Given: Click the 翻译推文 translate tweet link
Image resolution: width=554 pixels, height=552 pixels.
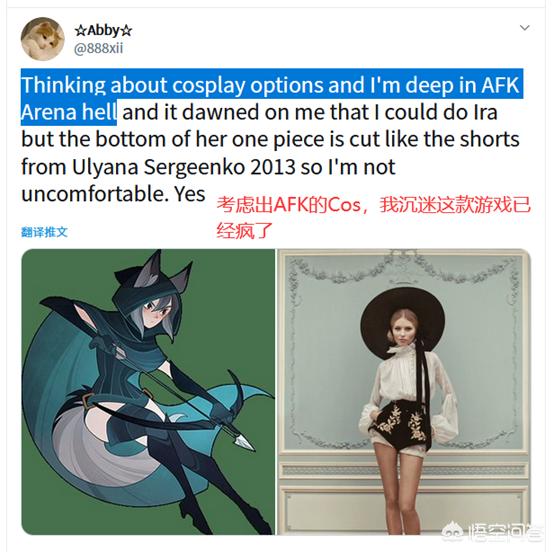Looking at the screenshot, I should [x=44, y=232].
